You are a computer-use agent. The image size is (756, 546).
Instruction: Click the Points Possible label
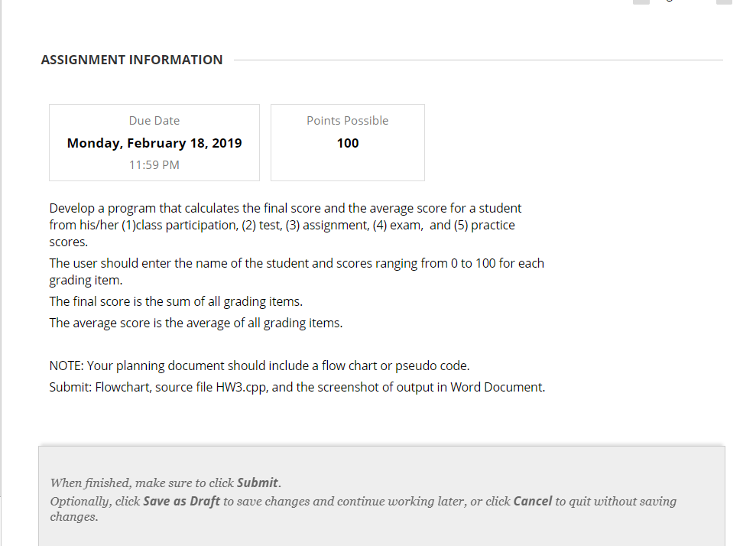pyautogui.click(x=347, y=120)
